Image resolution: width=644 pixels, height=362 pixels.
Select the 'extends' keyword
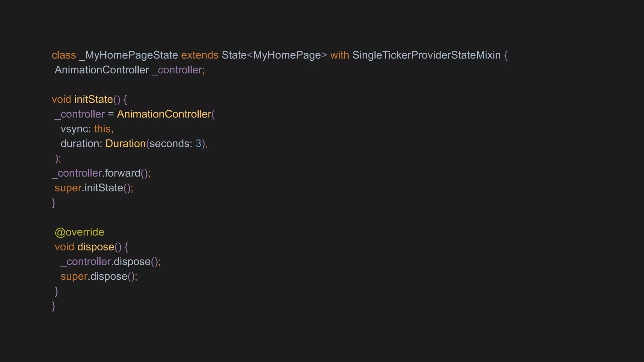pyautogui.click(x=200, y=55)
